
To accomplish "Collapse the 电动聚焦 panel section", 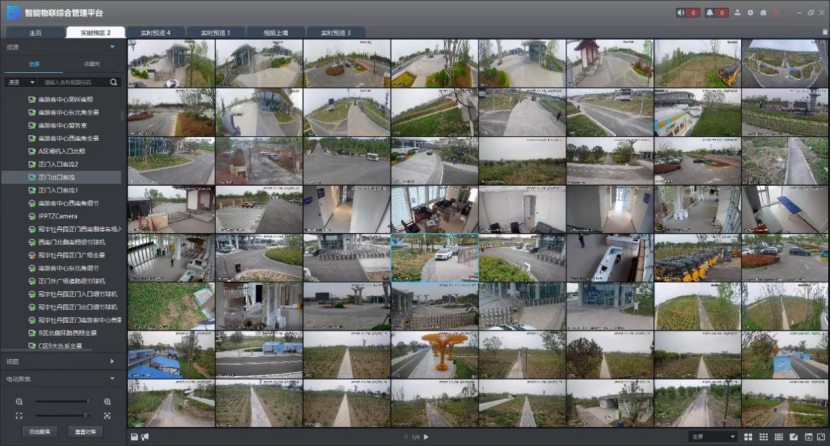I will click(112, 379).
